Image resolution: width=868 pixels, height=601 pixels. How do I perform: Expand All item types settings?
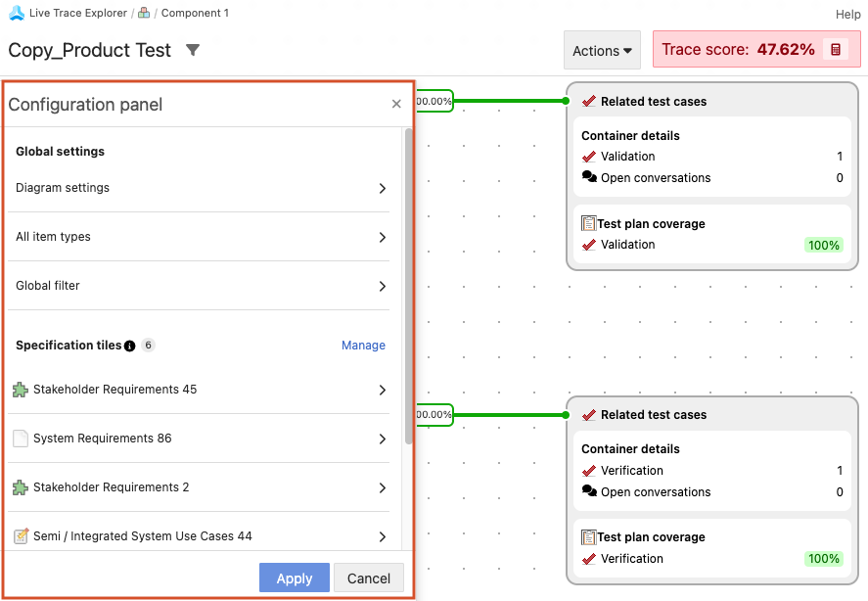click(x=383, y=237)
